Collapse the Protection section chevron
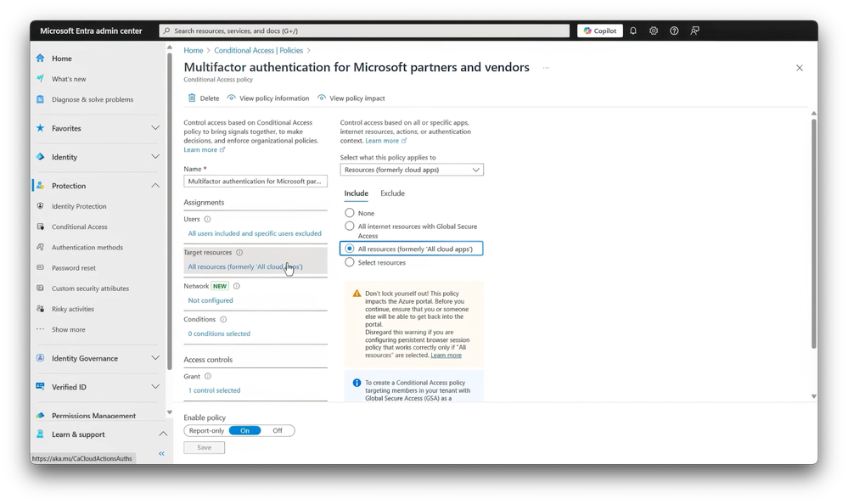Image resolution: width=848 pixels, height=504 pixels. (155, 186)
